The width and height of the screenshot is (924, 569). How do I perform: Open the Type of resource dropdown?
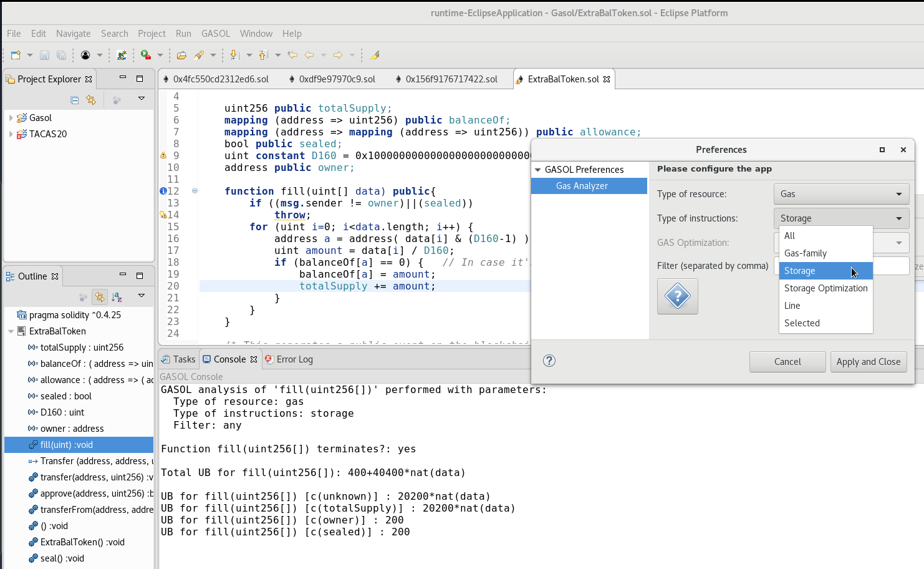[x=840, y=194]
